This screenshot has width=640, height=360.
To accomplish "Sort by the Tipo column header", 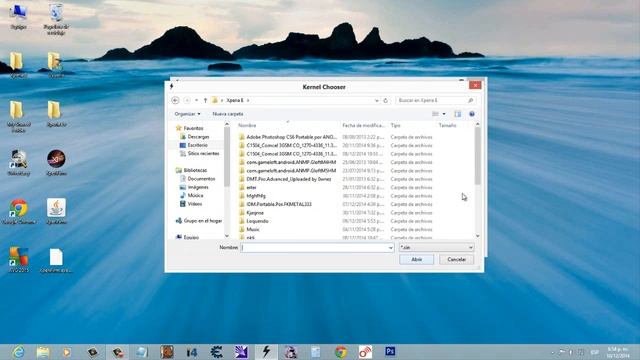I will tap(396, 126).
